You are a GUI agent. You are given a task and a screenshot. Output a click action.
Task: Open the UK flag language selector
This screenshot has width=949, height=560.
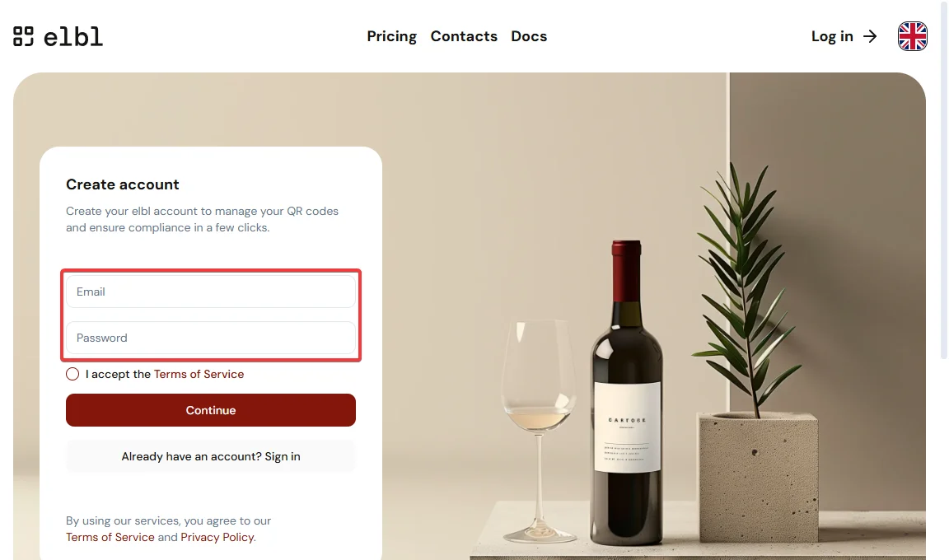point(912,36)
